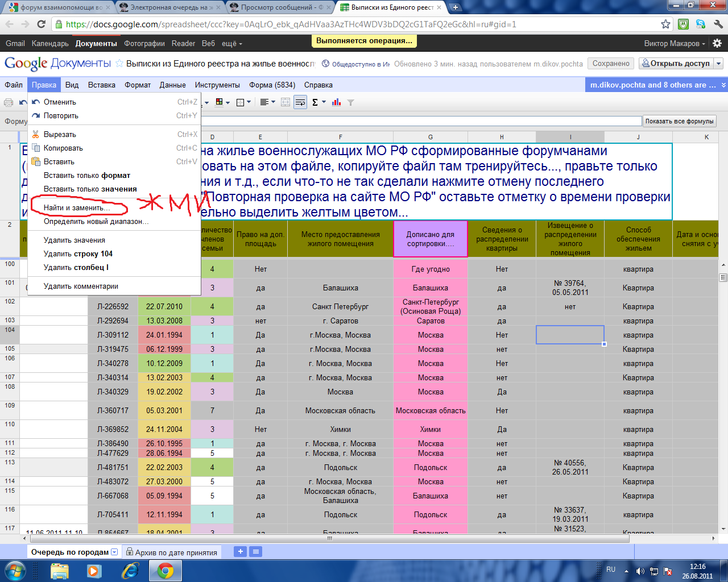The height and width of the screenshot is (582, 728).
Task: Insert a chart using the toolbar chart icon
Action: click(336, 102)
